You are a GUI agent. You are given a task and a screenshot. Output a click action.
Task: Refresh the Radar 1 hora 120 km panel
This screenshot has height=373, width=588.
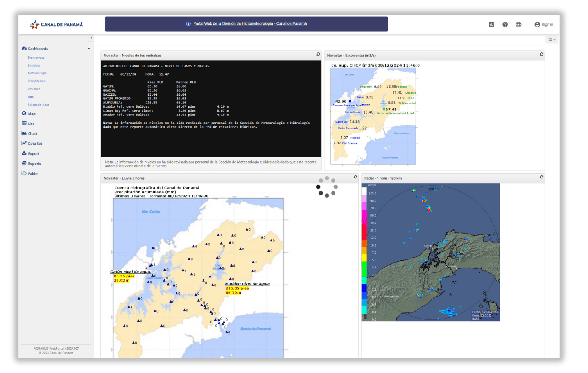[x=541, y=177]
